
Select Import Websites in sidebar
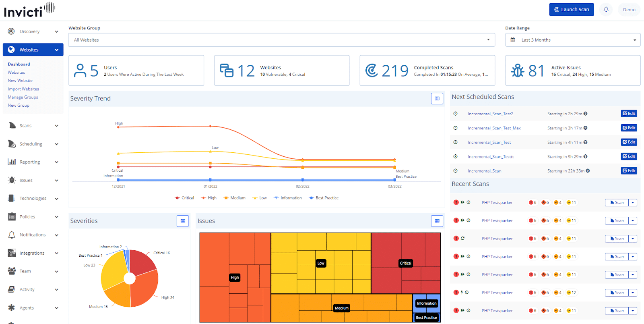[23, 89]
